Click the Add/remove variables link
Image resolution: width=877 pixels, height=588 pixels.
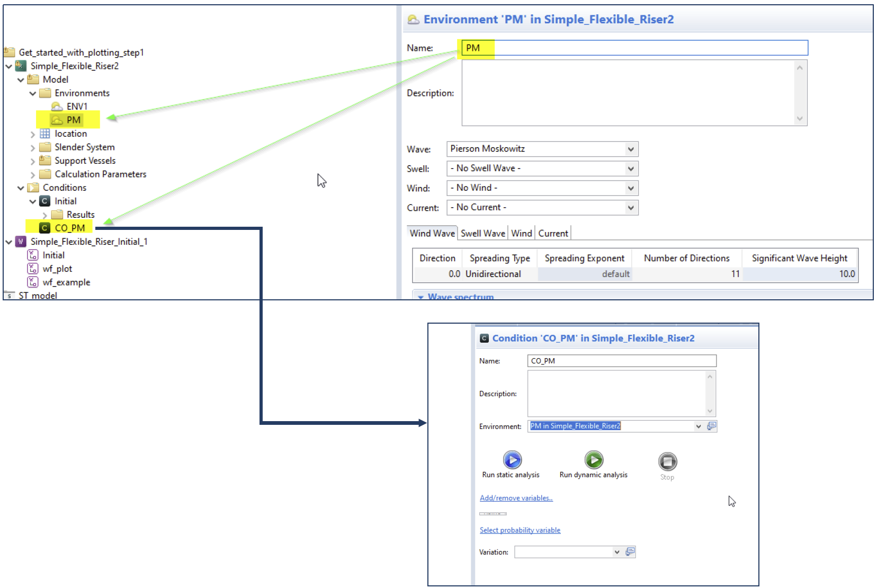[x=516, y=498]
